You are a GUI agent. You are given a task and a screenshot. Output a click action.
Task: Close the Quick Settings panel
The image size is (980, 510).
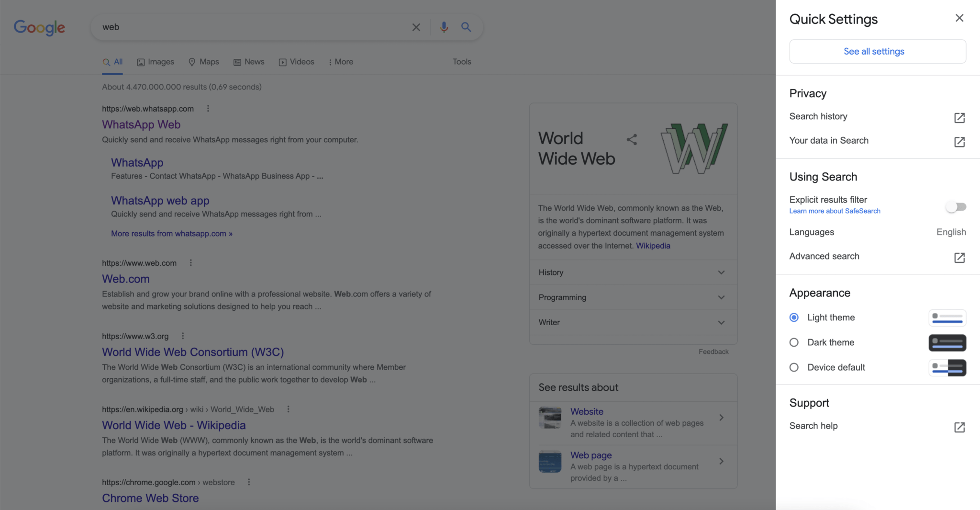pos(959,18)
